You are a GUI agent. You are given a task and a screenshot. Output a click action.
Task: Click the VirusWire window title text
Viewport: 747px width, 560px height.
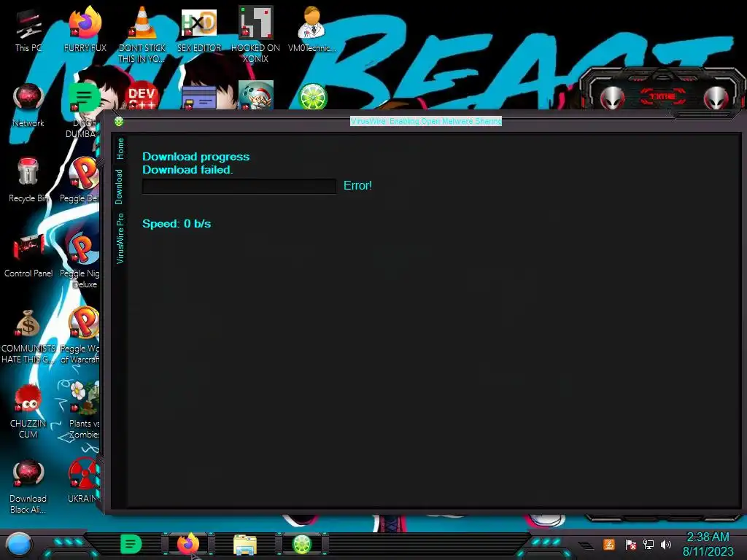coord(426,121)
